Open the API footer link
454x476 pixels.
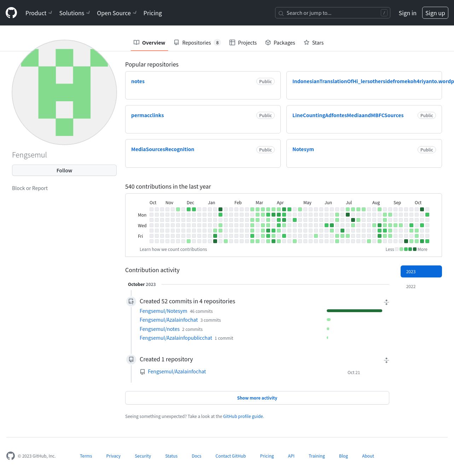pos(291,456)
